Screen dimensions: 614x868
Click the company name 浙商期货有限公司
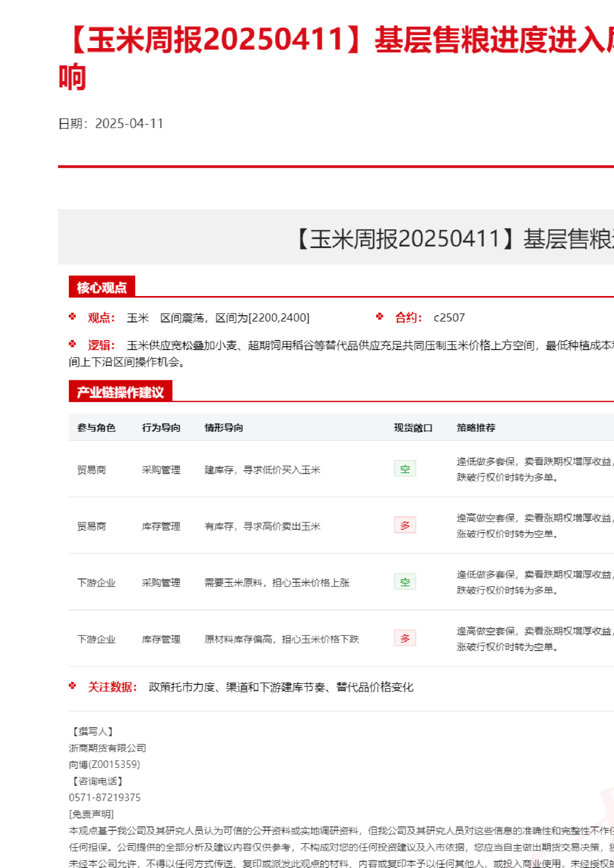click(108, 748)
